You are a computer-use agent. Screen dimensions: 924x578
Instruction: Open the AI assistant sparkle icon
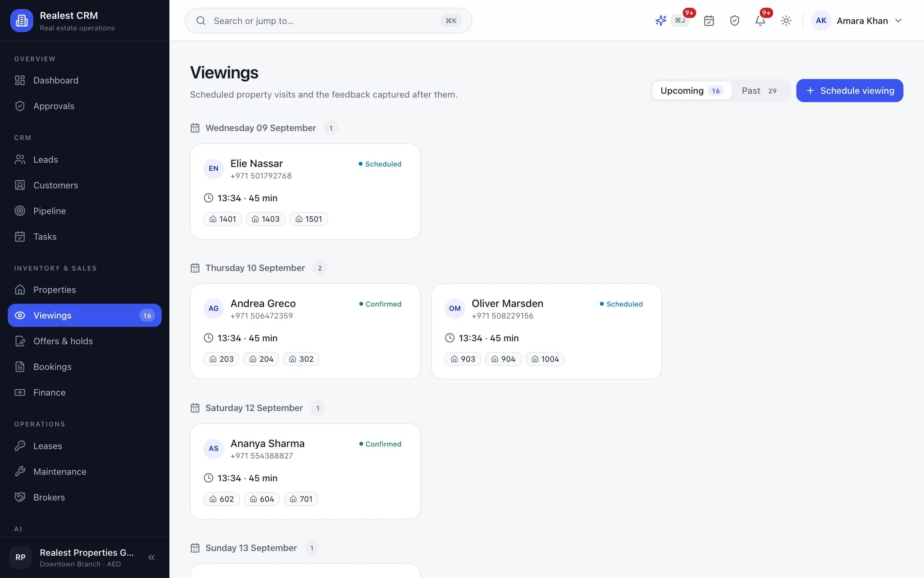click(661, 21)
